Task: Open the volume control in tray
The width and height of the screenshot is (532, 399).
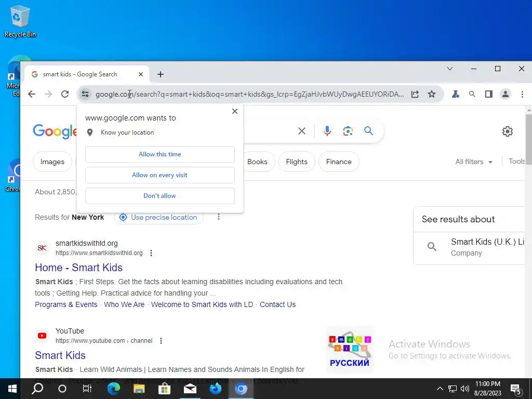Action: click(465, 389)
